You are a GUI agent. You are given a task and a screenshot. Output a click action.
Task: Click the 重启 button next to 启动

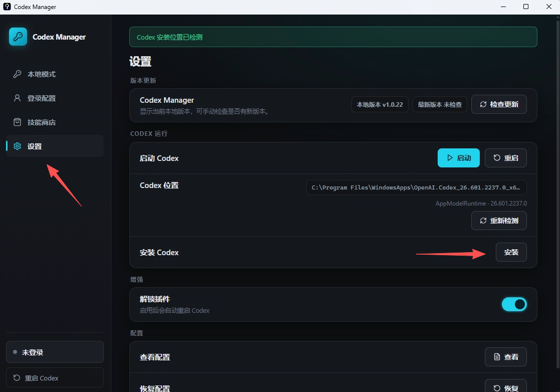click(x=506, y=158)
